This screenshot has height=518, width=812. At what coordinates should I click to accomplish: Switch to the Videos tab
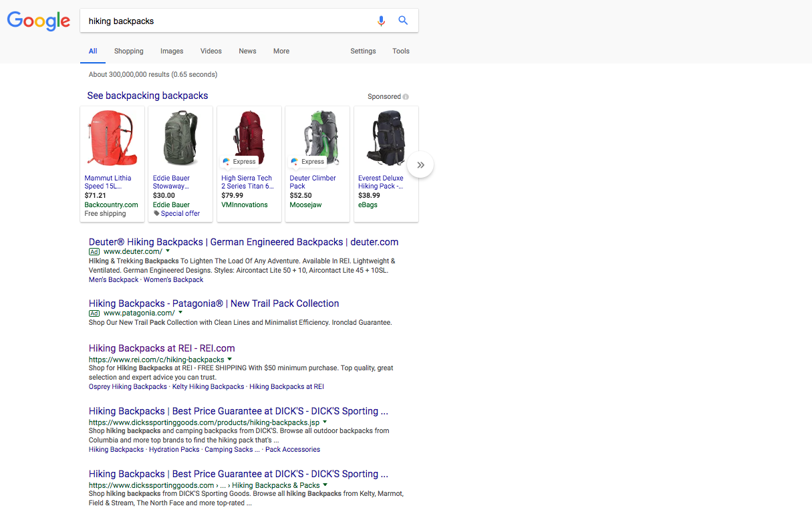pos(211,51)
